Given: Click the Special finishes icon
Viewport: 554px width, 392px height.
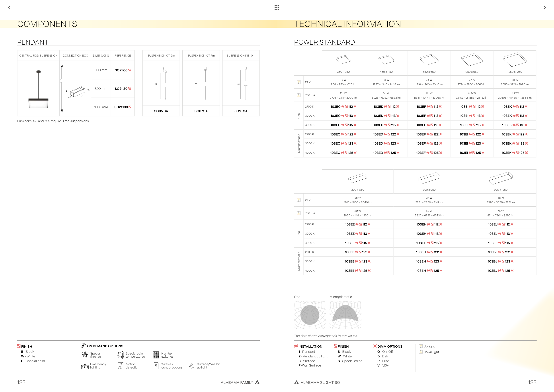Looking at the screenshot, I should point(85,355).
